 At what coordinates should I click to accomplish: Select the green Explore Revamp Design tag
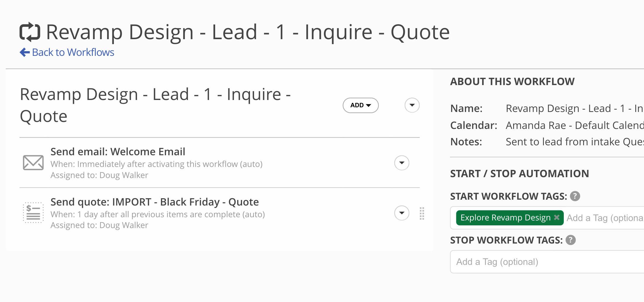(505, 218)
